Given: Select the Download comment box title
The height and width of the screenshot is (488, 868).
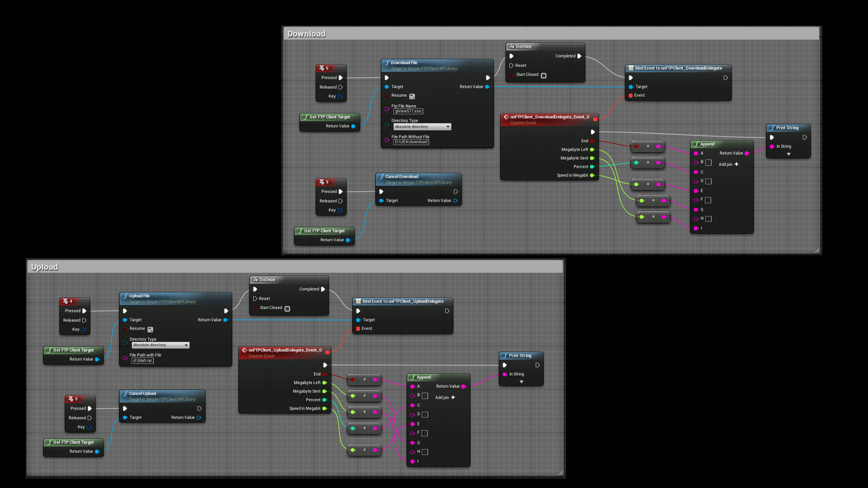Looking at the screenshot, I should 307,34.
